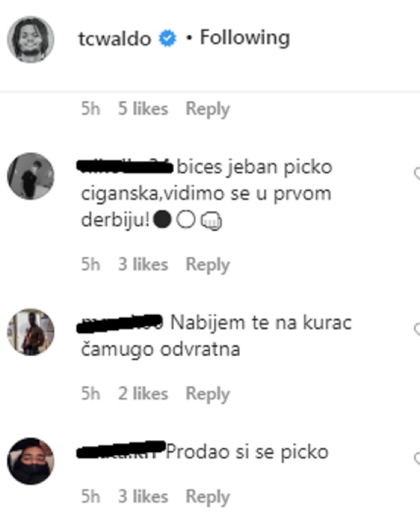Reply to the 'Prodao si se' comment
Image resolution: width=420 pixels, height=526 pixels.
(207, 497)
